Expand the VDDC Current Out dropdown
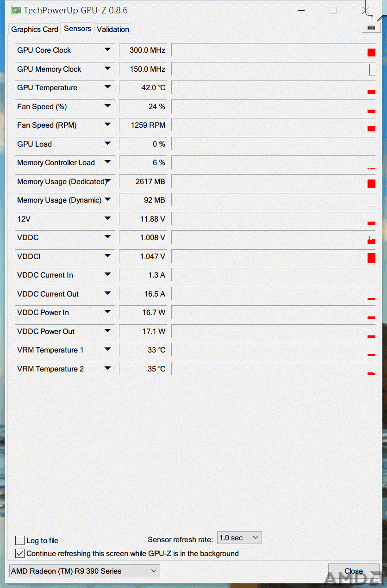The image size is (387, 588). click(107, 293)
